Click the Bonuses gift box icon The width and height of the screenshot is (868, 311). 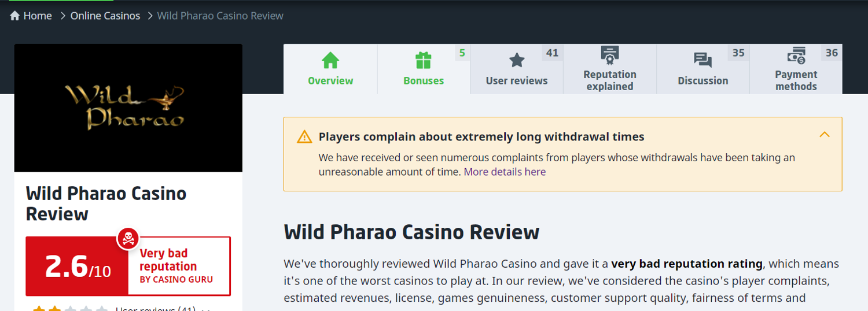coord(424,60)
